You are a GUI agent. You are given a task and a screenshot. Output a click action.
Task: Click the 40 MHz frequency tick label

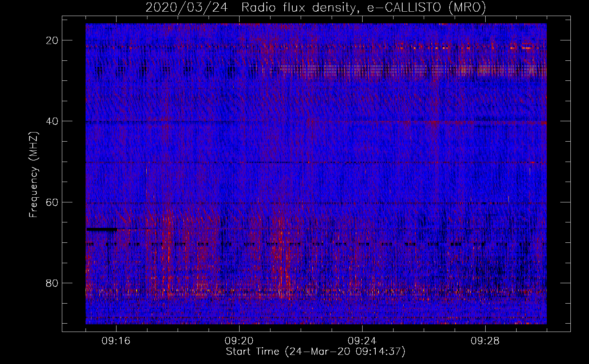52,121
